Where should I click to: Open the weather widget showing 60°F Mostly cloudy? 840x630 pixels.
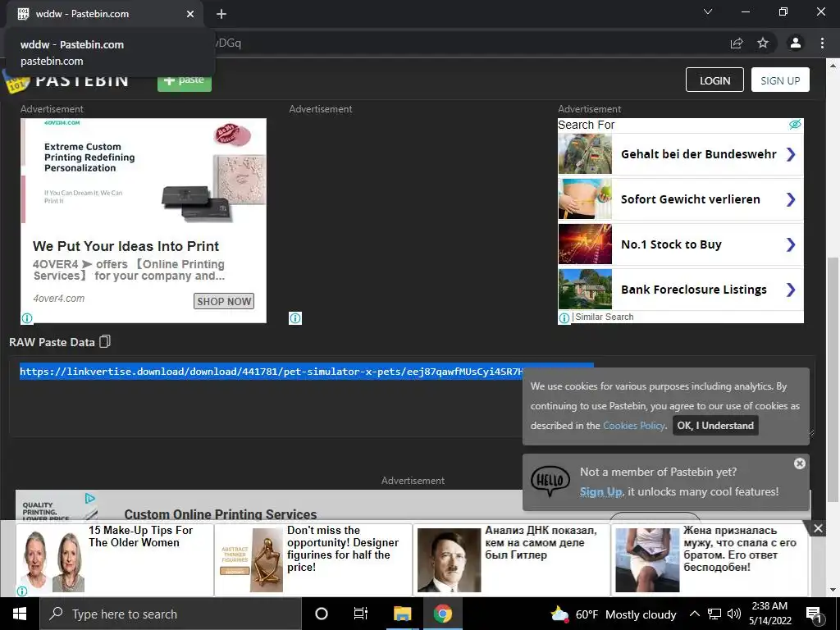[614, 614]
